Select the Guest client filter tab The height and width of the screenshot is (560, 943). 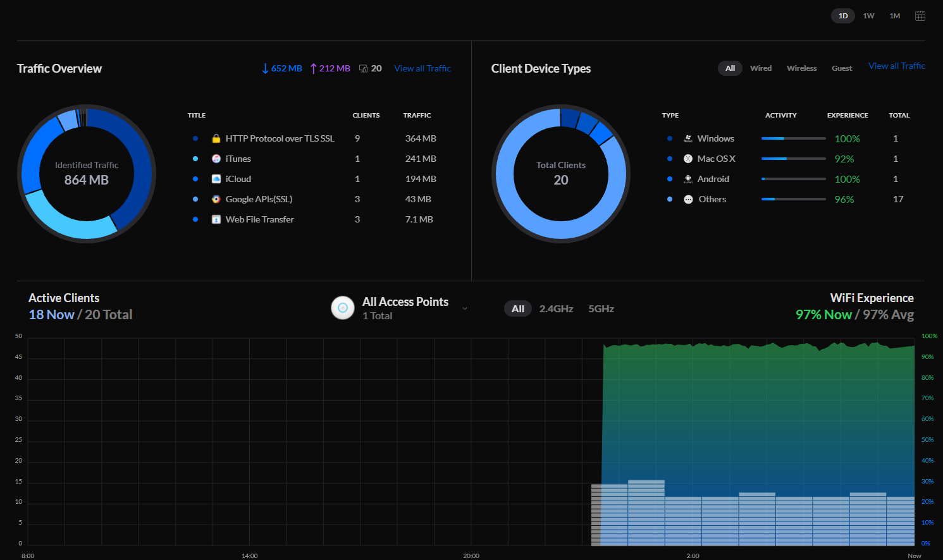(841, 68)
